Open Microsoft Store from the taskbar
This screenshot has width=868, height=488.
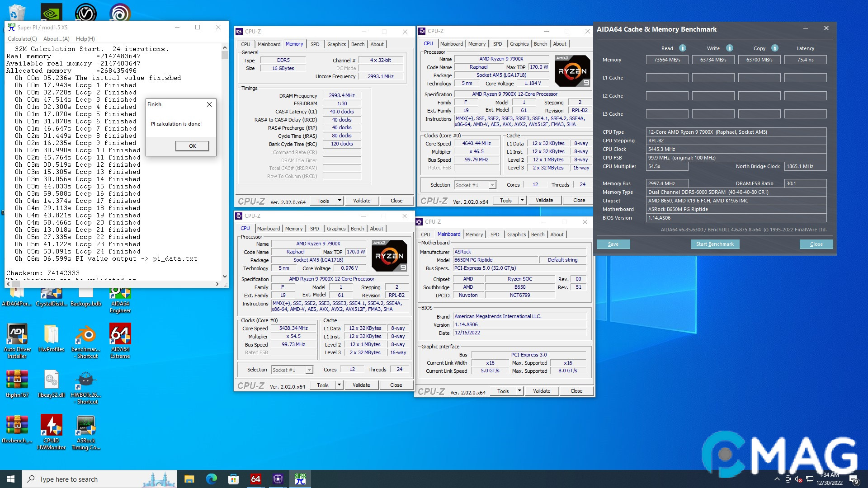(233, 479)
